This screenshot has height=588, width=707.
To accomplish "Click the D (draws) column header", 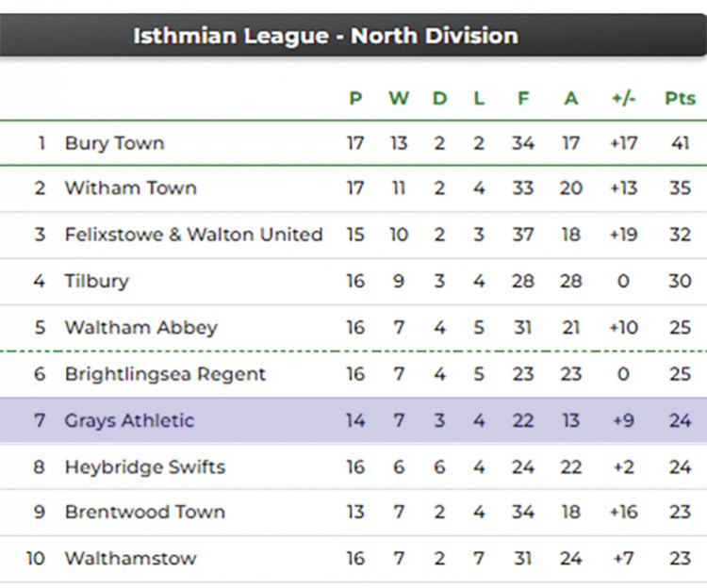I will pyautogui.click(x=439, y=98).
